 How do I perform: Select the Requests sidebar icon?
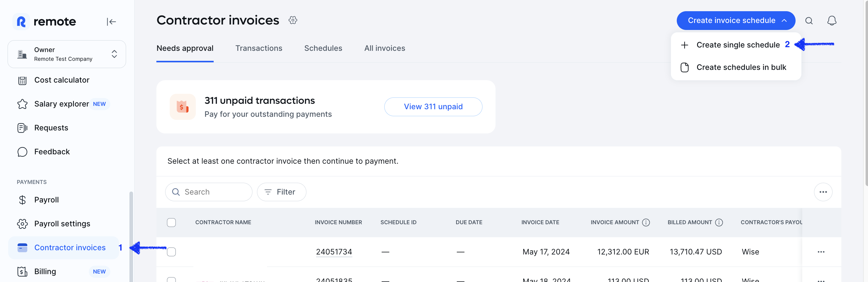coord(22,128)
